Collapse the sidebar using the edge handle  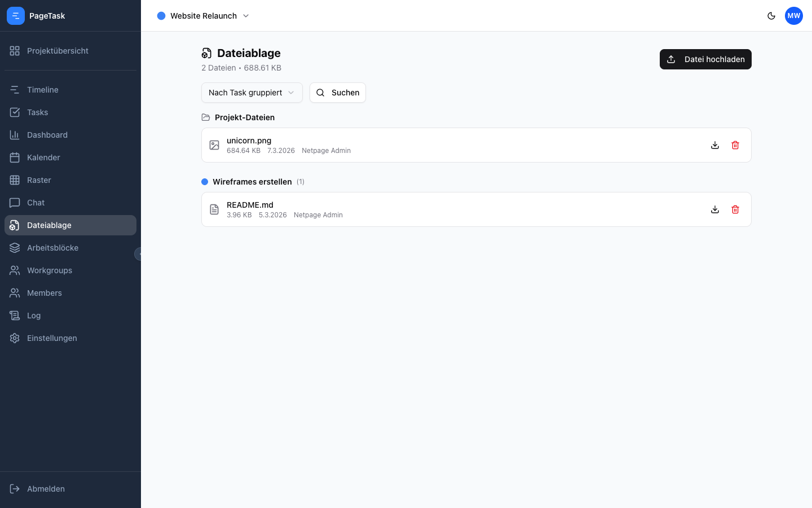click(x=138, y=254)
